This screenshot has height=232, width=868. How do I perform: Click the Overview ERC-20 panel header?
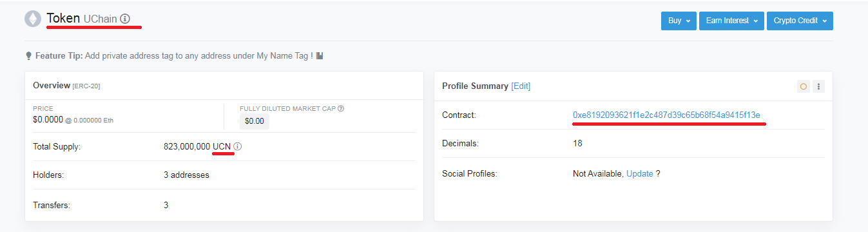tap(66, 86)
